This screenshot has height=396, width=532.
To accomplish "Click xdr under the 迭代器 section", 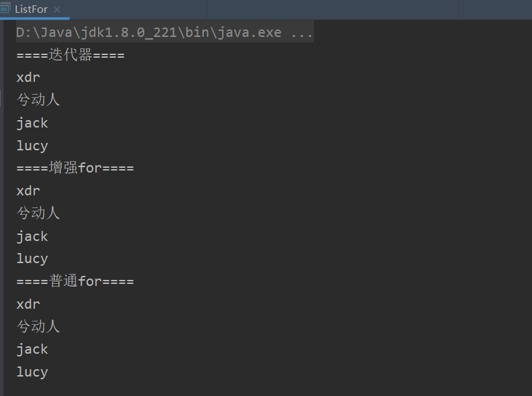I will [x=28, y=78].
